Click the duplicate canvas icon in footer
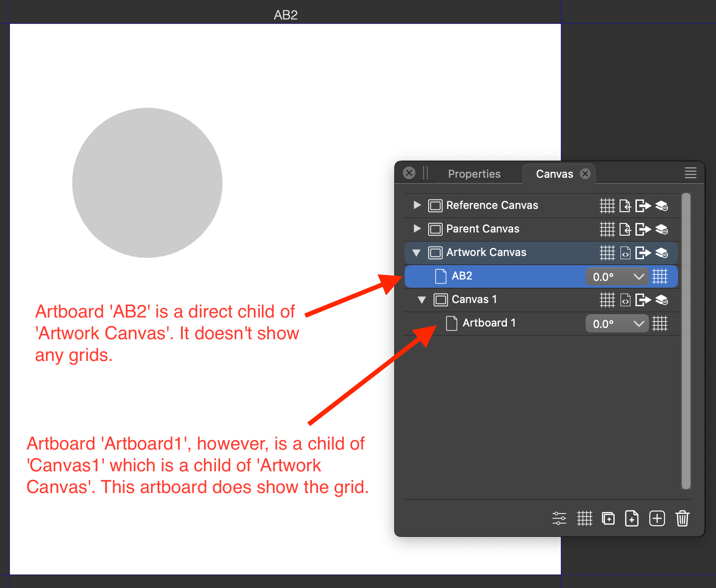Image resolution: width=716 pixels, height=588 pixels. [608, 518]
